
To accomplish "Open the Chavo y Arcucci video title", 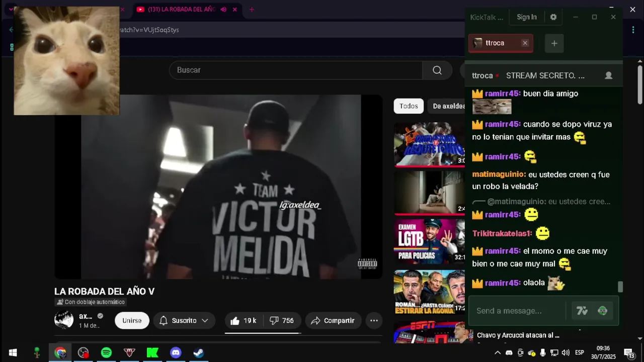I will 518,335.
